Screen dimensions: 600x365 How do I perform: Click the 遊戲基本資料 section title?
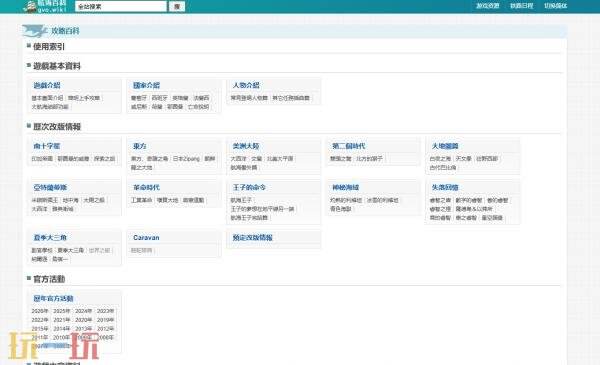tap(57, 66)
